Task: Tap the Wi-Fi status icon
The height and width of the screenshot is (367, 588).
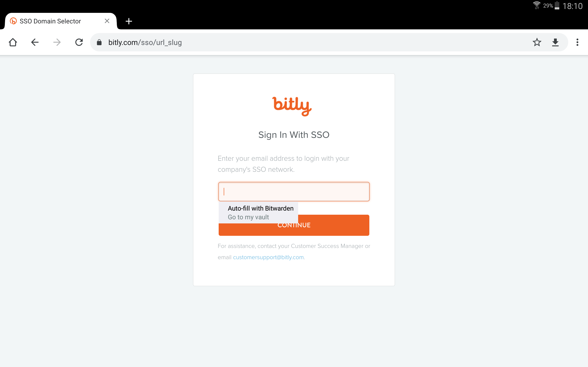Action: pyautogui.click(x=536, y=5)
